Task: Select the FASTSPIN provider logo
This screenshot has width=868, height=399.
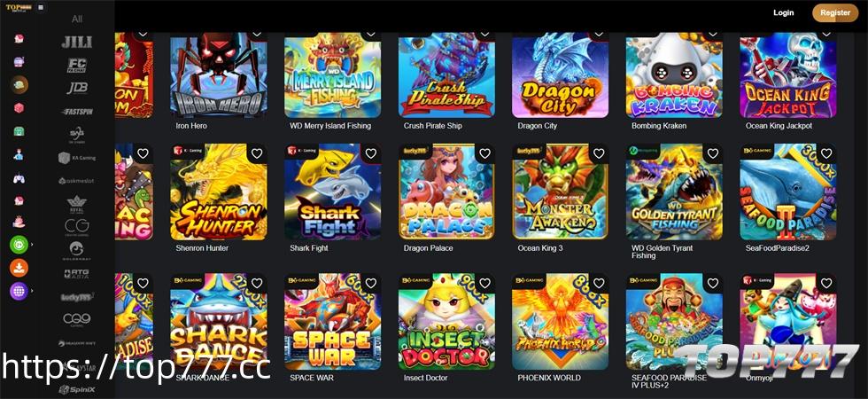Action: coord(77,112)
